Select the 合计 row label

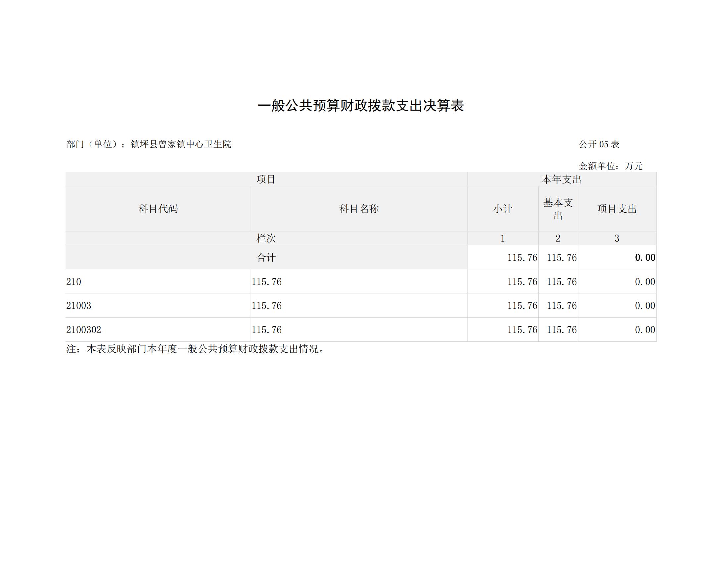(x=266, y=257)
